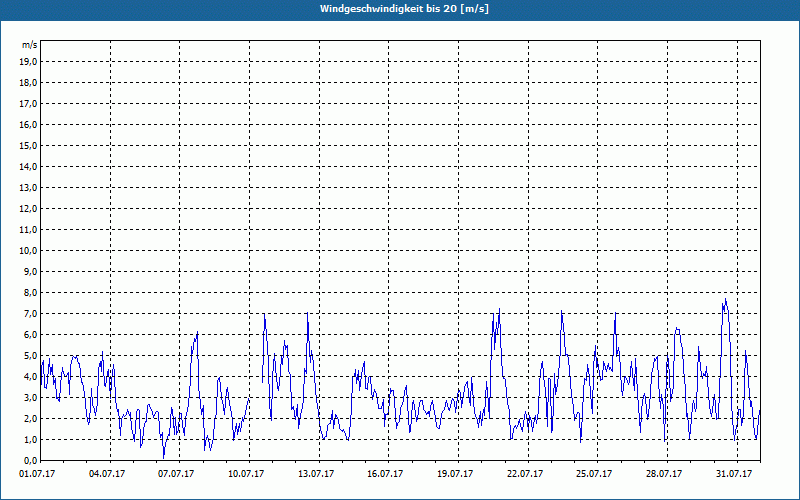Screen dimensions: 800x500
Task: Click the y-axis label 1,0
Action: tap(30, 440)
